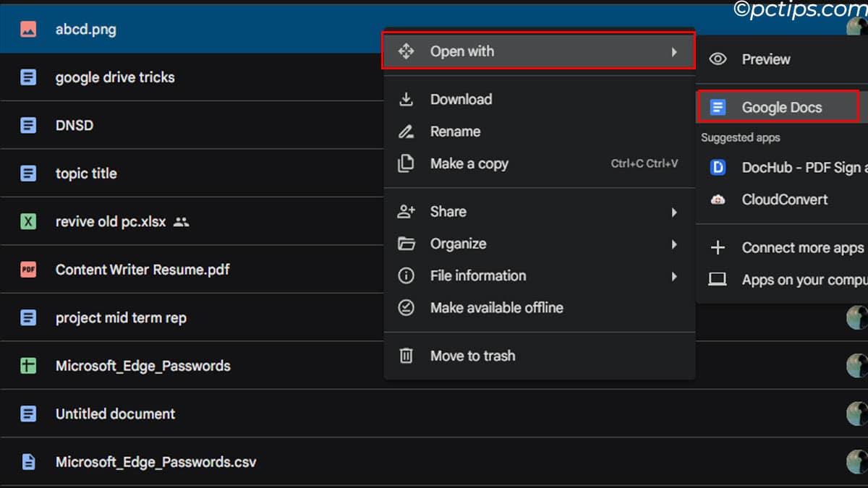Click the Excel icon beside revive old pc.xlsx
Screen dimensions: 868x488
pyautogui.click(x=28, y=221)
